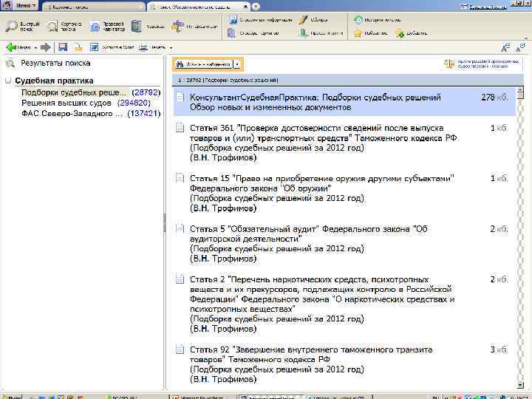Click the panel splitter collapse handle
Image resolution: width=532 pixels, height=399 pixels.
point(165,223)
